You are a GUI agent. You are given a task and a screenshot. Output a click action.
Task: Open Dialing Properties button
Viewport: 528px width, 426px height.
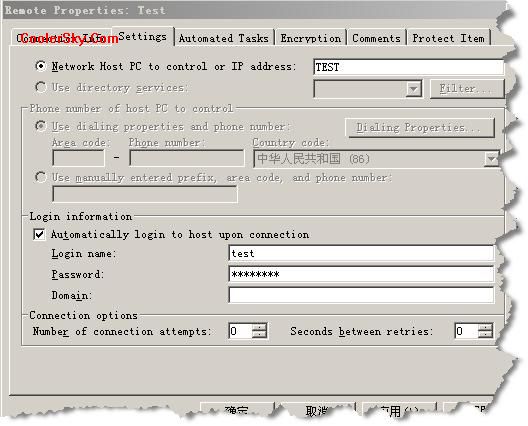[x=420, y=128]
